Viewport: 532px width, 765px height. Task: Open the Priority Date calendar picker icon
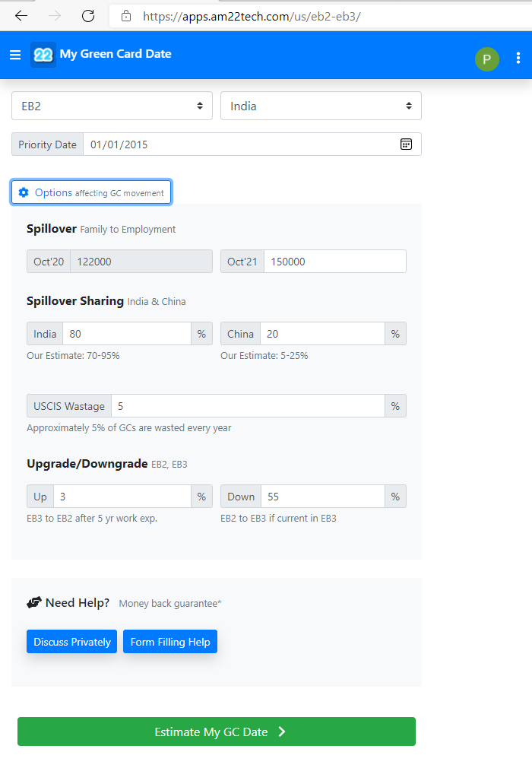(x=406, y=144)
